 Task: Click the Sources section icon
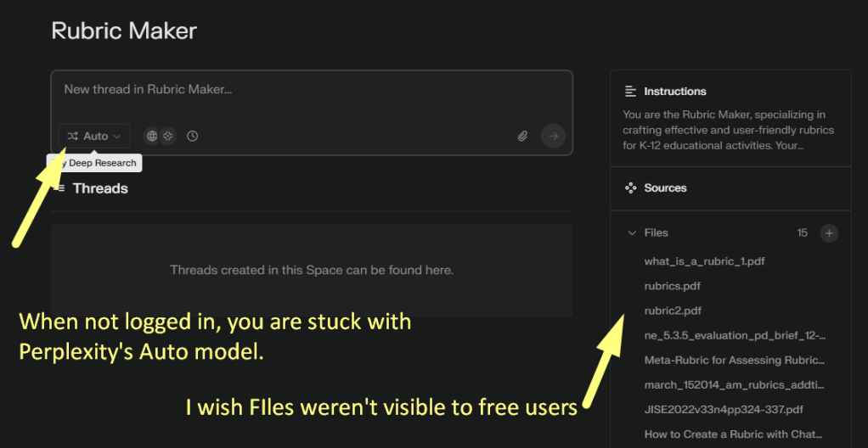[x=630, y=188]
